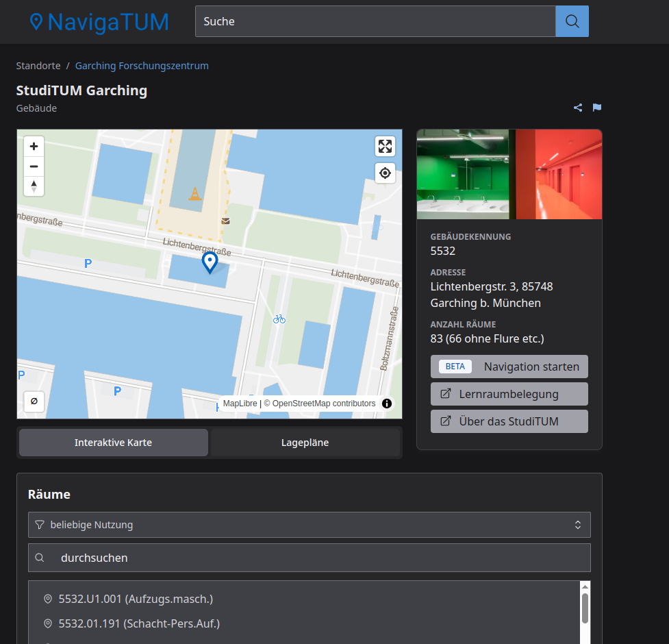
Task: Open beliebige Nutzung filter dropdown
Action: point(310,525)
